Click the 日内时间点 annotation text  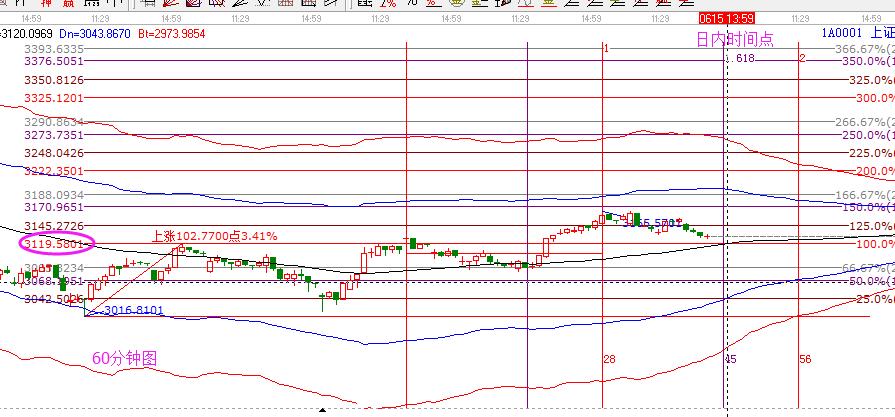(x=734, y=39)
